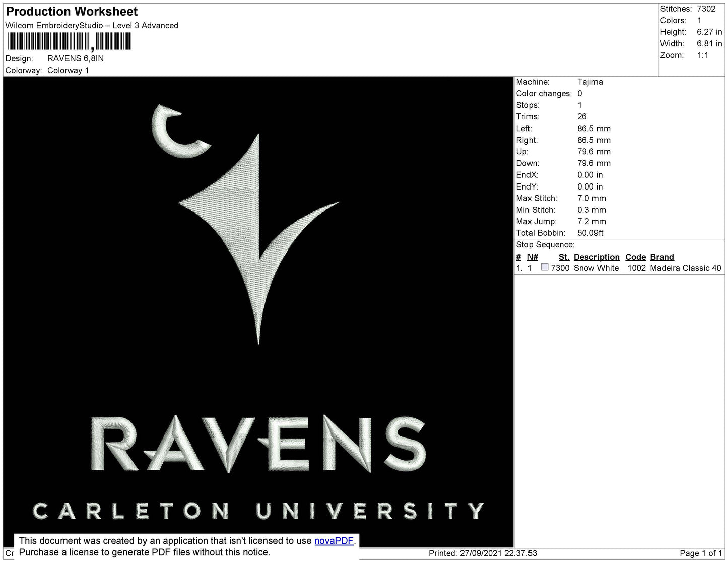
Task: Open the novaPDF link
Action: click(x=334, y=541)
